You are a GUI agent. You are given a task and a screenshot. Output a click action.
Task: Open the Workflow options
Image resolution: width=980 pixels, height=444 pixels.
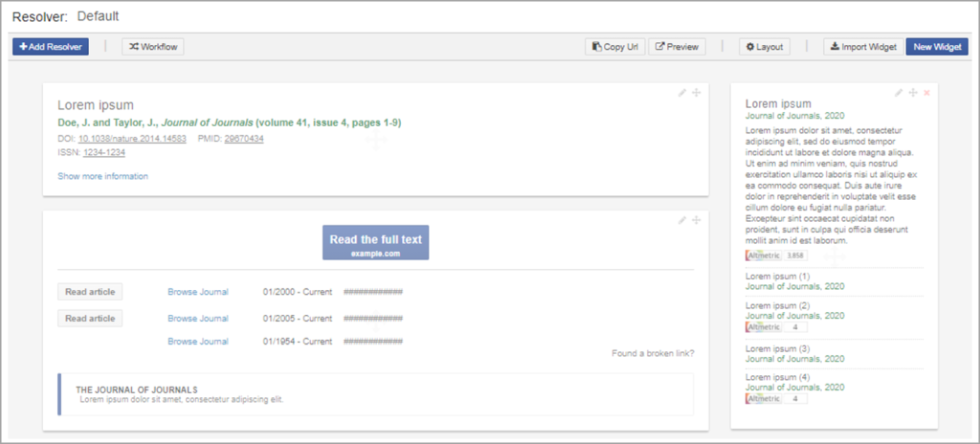point(152,47)
